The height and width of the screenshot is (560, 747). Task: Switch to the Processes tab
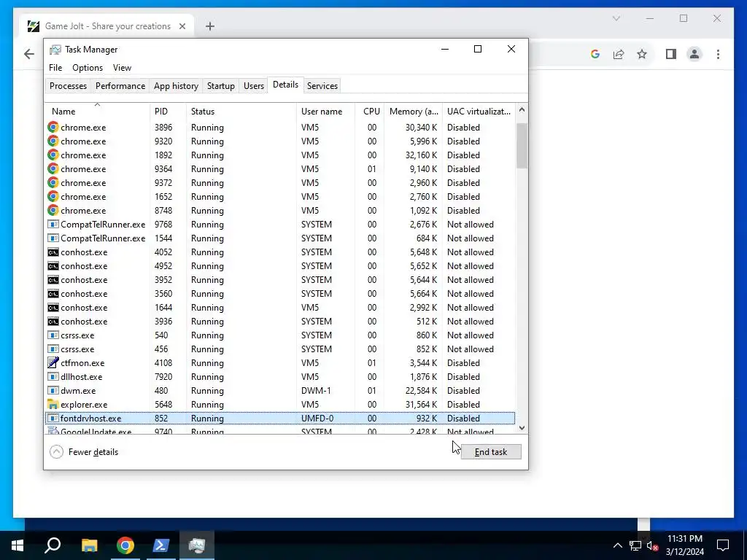(68, 86)
